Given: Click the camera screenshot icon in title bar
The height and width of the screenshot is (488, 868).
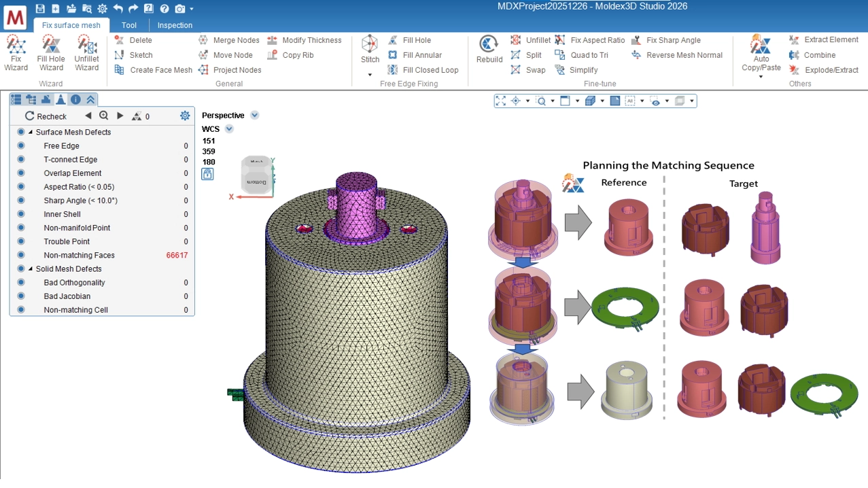Looking at the screenshot, I should (179, 9).
